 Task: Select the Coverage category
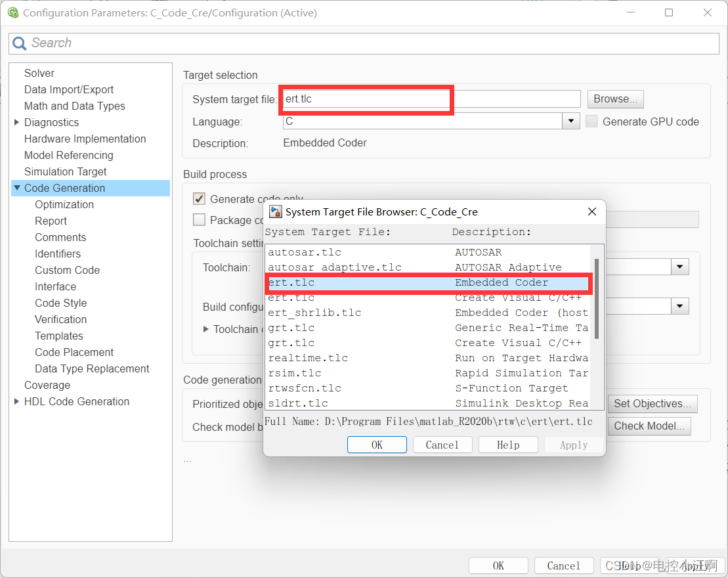pyautogui.click(x=47, y=385)
